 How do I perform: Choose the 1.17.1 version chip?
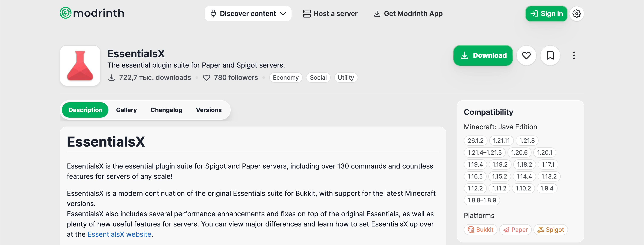548,164
